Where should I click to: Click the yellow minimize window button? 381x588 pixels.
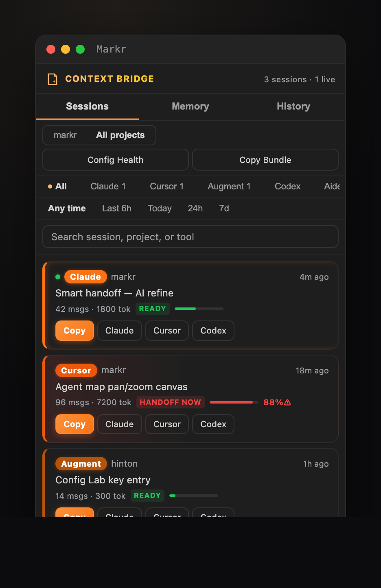point(66,49)
